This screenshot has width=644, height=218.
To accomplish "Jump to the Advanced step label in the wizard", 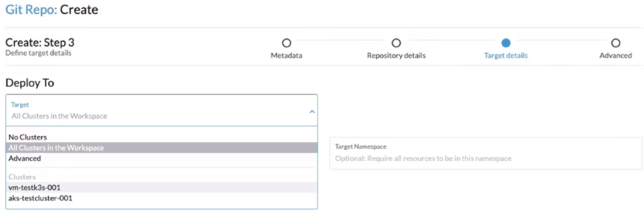I will tap(616, 56).
